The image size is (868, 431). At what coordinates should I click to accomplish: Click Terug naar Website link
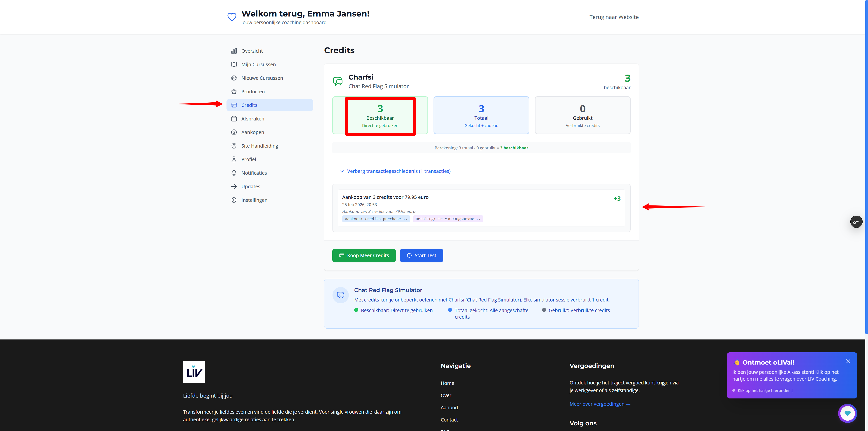(614, 17)
